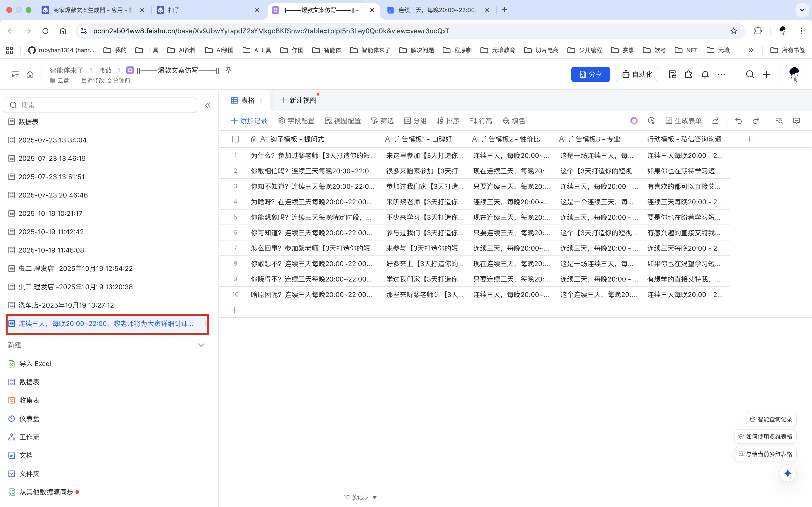Click the sidebar 搜索 input field
812x507 pixels.
[x=101, y=105]
